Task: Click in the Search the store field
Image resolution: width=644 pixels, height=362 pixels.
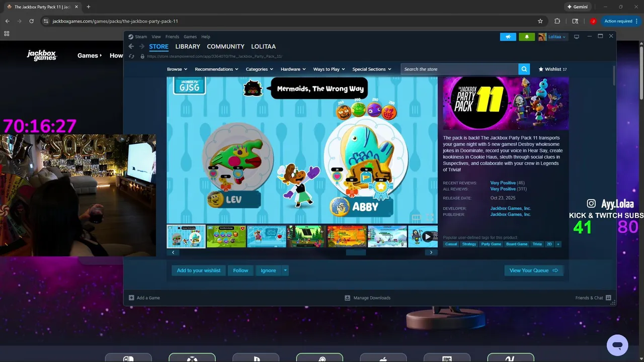Action: [460, 69]
